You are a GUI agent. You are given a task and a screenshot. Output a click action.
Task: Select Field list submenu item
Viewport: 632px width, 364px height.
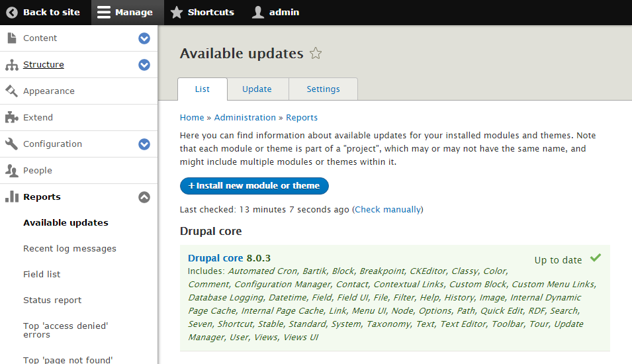pyautogui.click(x=42, y=274)
